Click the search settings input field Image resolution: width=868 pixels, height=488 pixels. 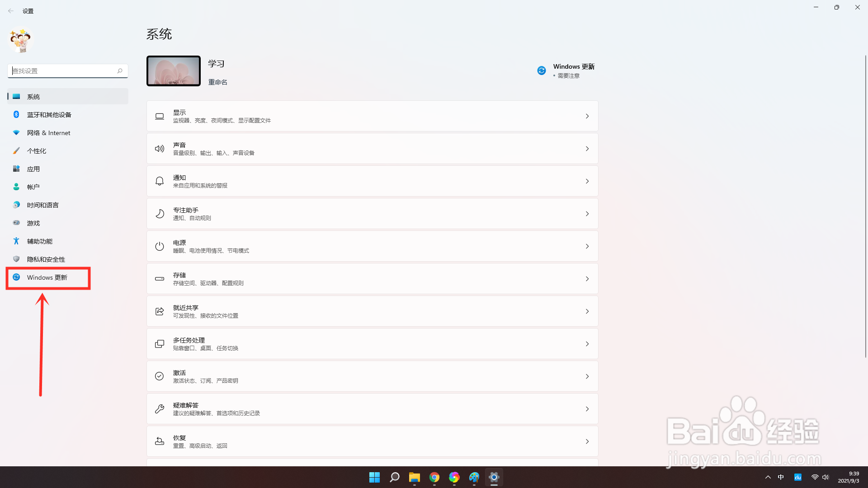(x=63, y=71)
